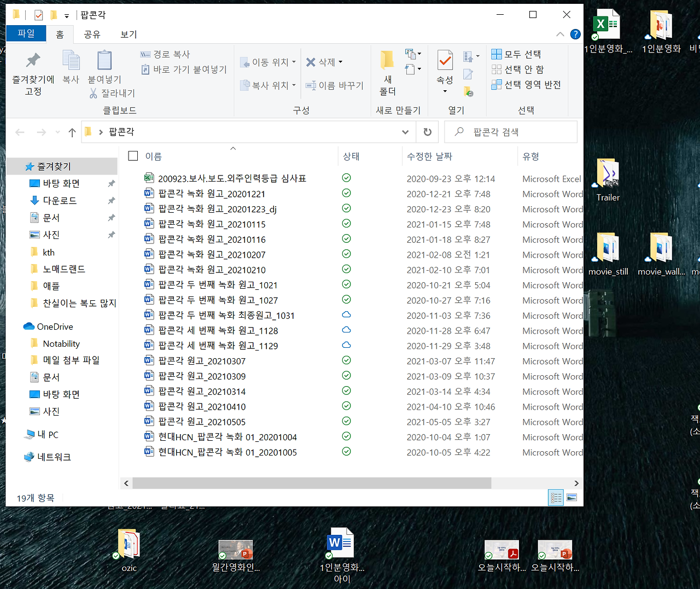The width and height of the screenshot is (700, 589).
Task: Go up one folder level arrow
Action: [x=72, y=132]
